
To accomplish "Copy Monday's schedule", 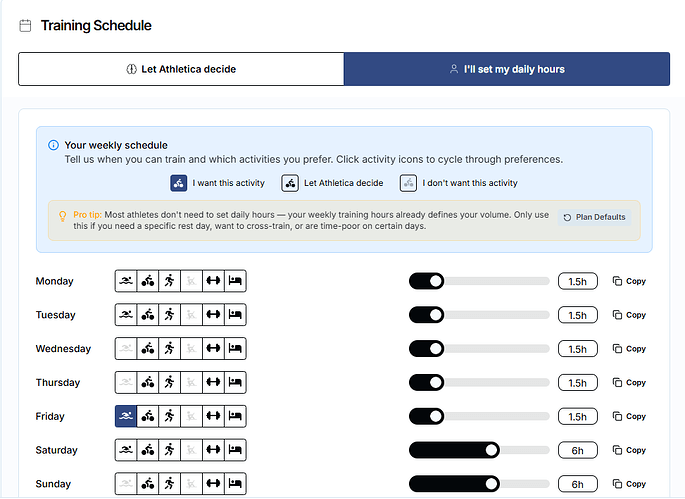I will pos(629,282).
